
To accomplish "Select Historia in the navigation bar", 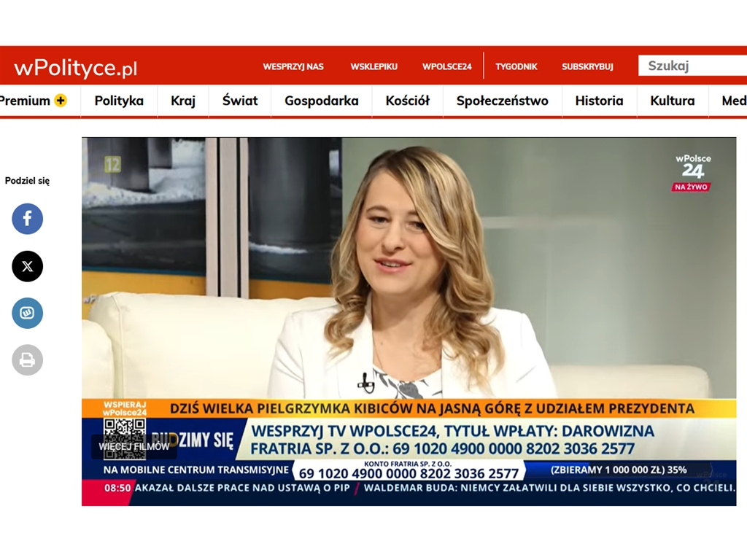I will (x=599, y=101).
